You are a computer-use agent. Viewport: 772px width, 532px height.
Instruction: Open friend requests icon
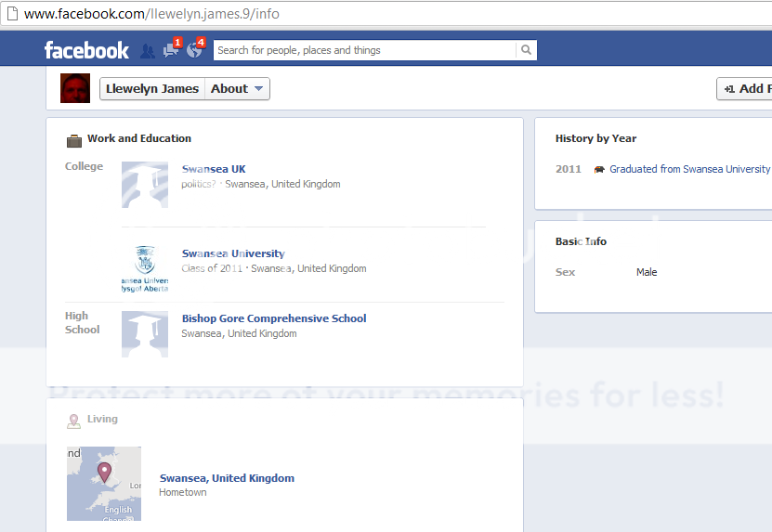(147, 51)
